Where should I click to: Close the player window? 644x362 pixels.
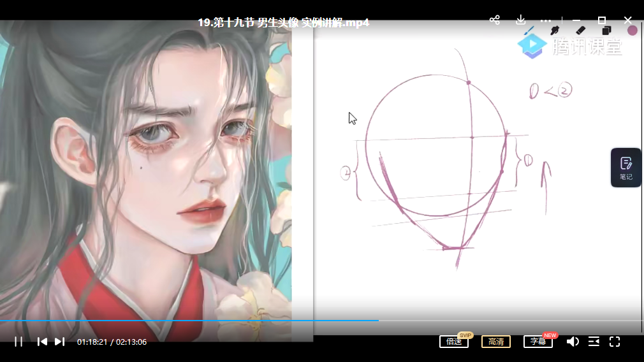tap(627, 20)
